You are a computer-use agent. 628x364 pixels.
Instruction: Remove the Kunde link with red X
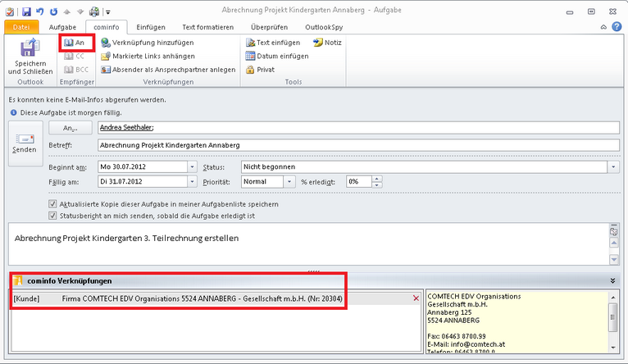pos(416,298)
